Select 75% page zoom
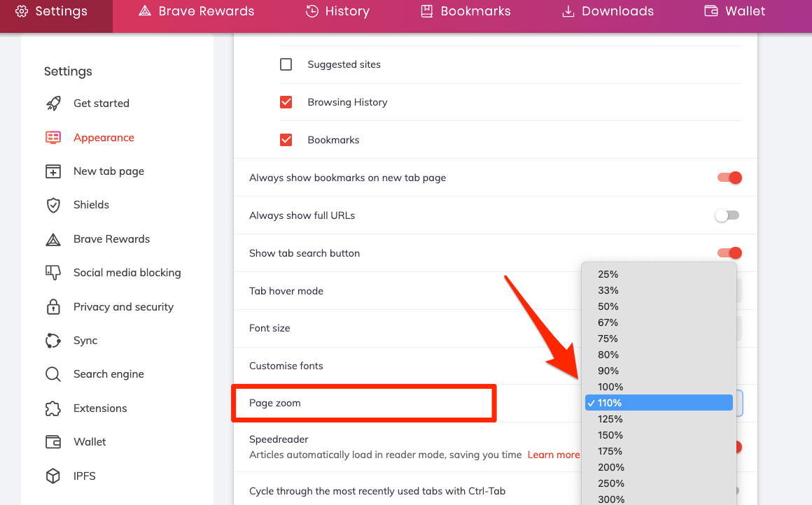The image size is (812, 505). pyautogui.click(x=659, y=339)
